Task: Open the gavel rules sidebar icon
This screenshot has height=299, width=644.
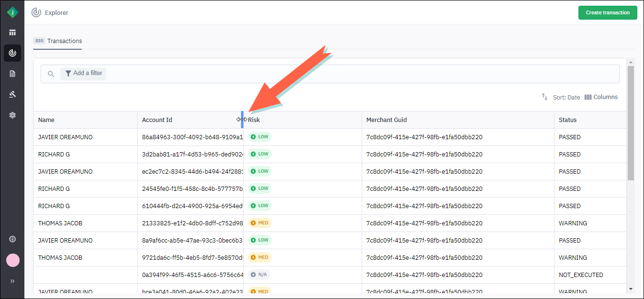Action: (12, 94)
